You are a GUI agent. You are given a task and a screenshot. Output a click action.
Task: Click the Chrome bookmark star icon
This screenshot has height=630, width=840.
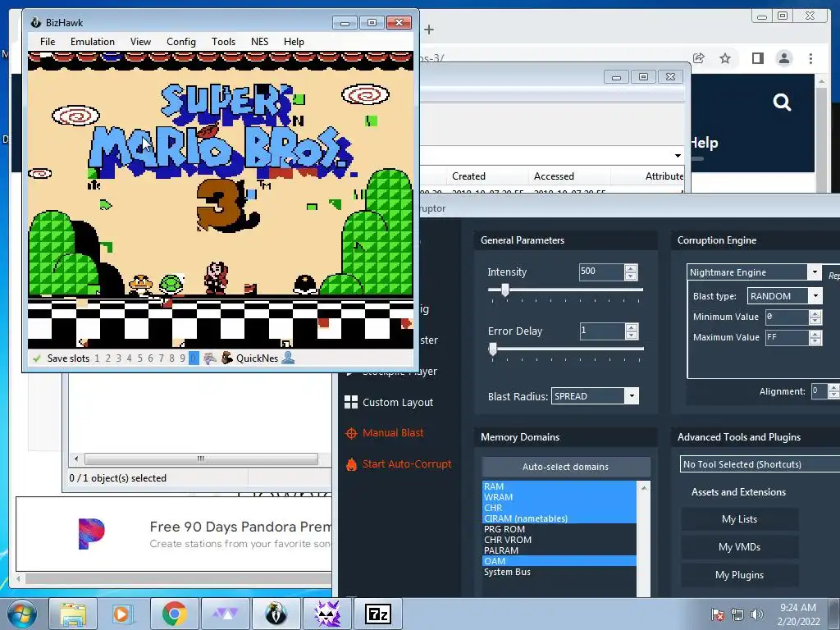tap(725, 58)
